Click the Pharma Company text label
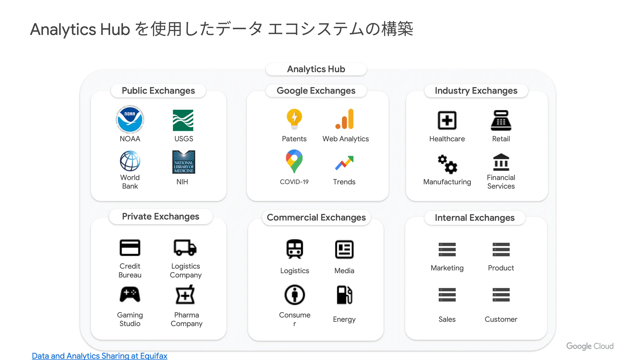 [187, 319]
